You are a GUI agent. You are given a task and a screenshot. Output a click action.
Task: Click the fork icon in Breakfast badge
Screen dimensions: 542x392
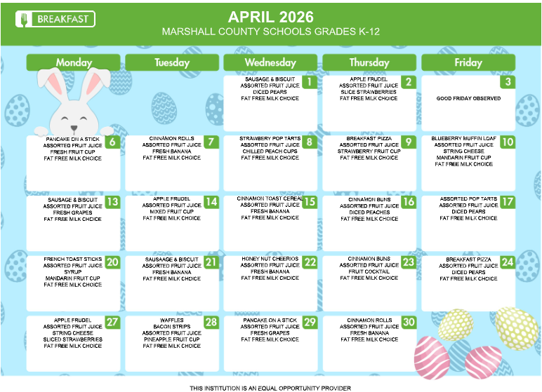(25, 19)
